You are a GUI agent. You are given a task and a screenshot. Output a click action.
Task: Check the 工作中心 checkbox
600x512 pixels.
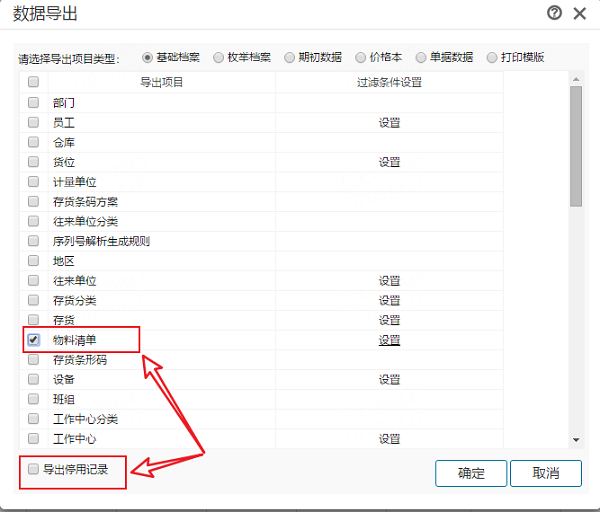point(33,439)
